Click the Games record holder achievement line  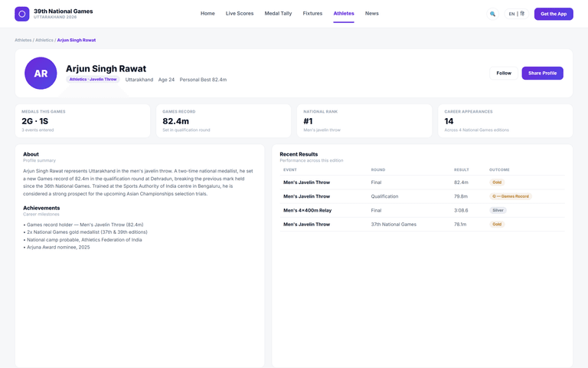83,225
